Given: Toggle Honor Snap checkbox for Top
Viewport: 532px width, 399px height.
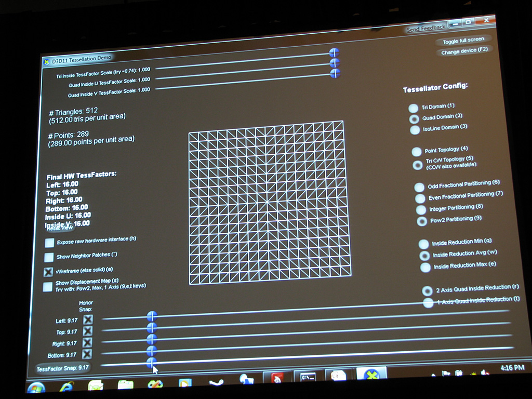Looking at the screenshot, I should tap(87, 331).
